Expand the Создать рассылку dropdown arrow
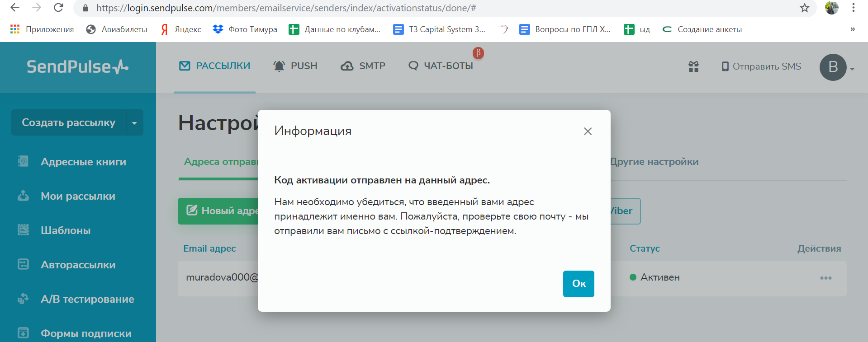The width and height of the screenshot is (868, 342). [x=134, y=122]
